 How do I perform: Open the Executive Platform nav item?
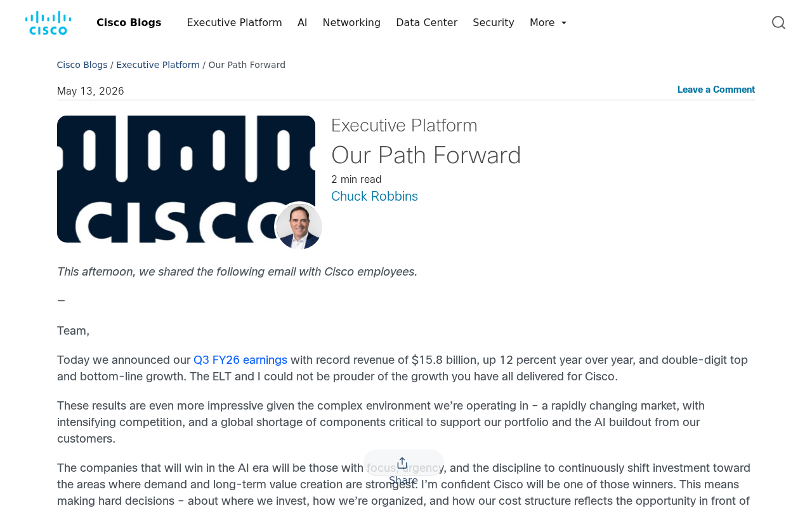(234, 23)
